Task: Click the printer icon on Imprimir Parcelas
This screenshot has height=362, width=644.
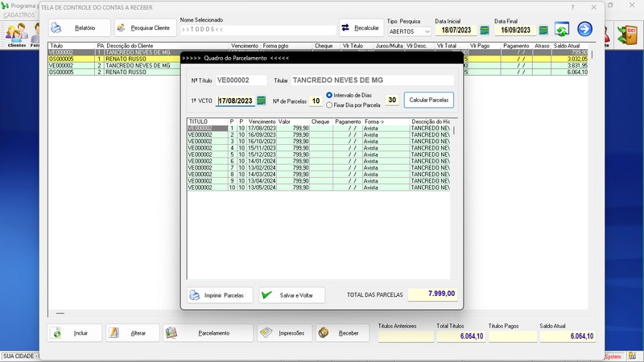Action: click(x=194, y=295)
